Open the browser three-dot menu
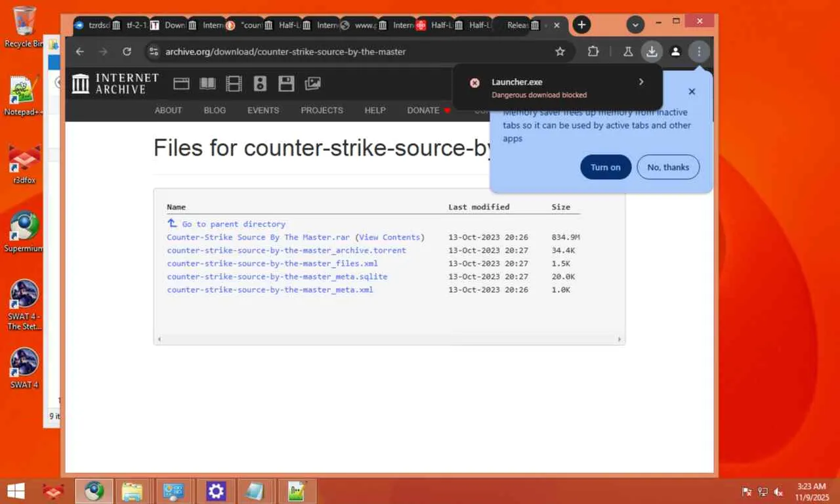Screen dimensions: 840x504 pyautogui.click(x=699, y=51)
